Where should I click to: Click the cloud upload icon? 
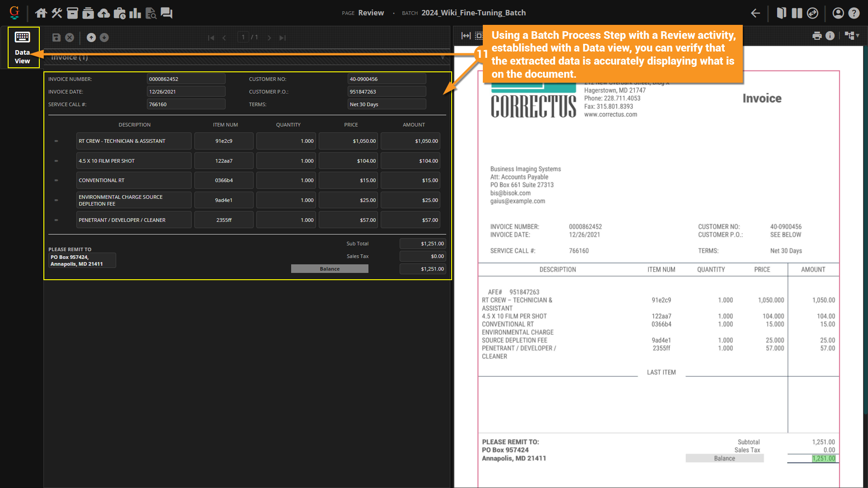tap(104, 13)
